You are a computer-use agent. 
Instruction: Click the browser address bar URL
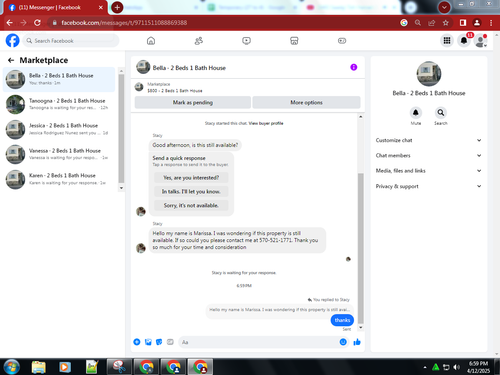(x=124, y=23)
